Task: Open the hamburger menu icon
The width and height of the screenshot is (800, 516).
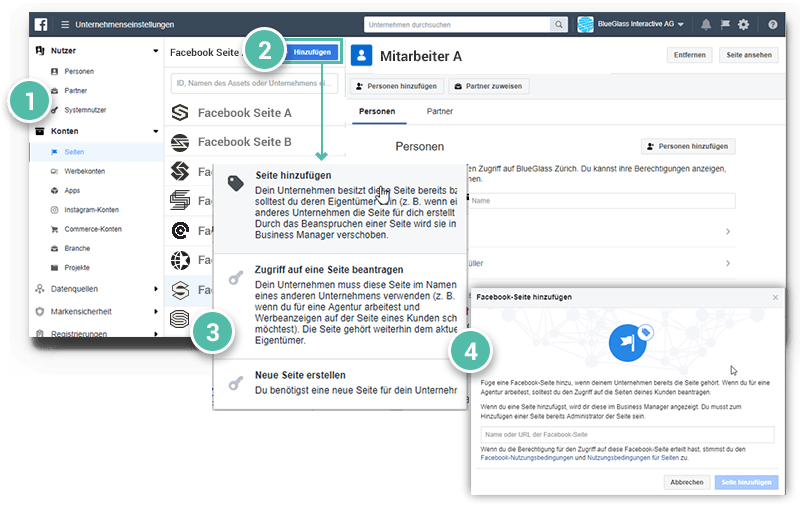Action: click(x=65, y=24)
